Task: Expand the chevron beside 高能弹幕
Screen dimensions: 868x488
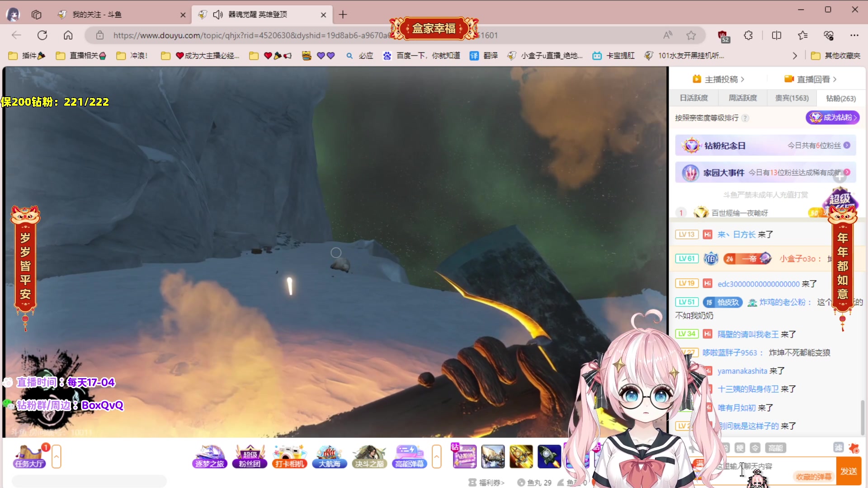Action: point(437,456)
